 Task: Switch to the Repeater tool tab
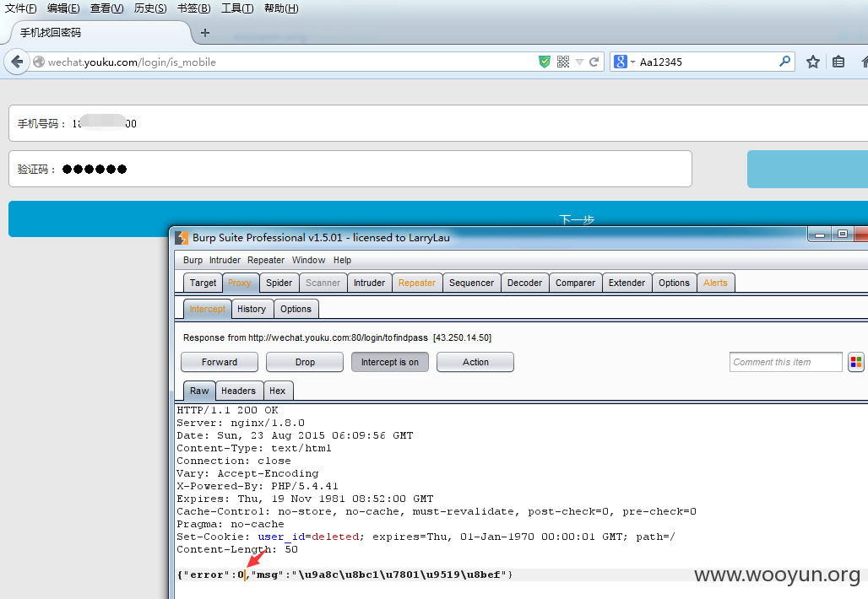(x=417, y=283)
